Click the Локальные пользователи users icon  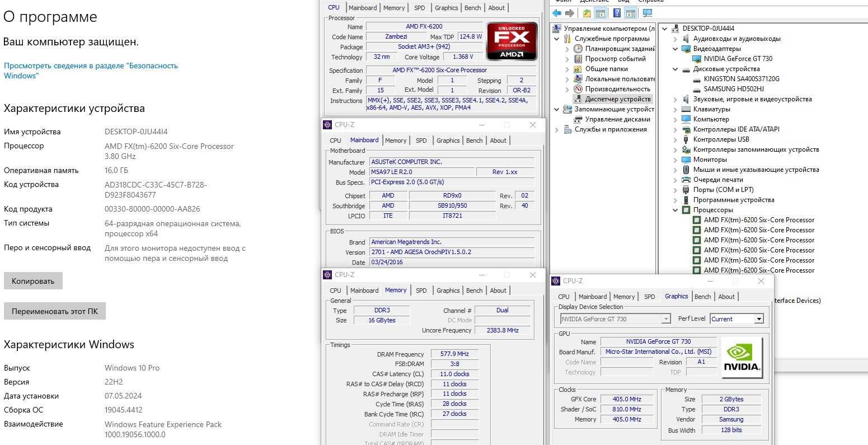click(x=578, y=79)
